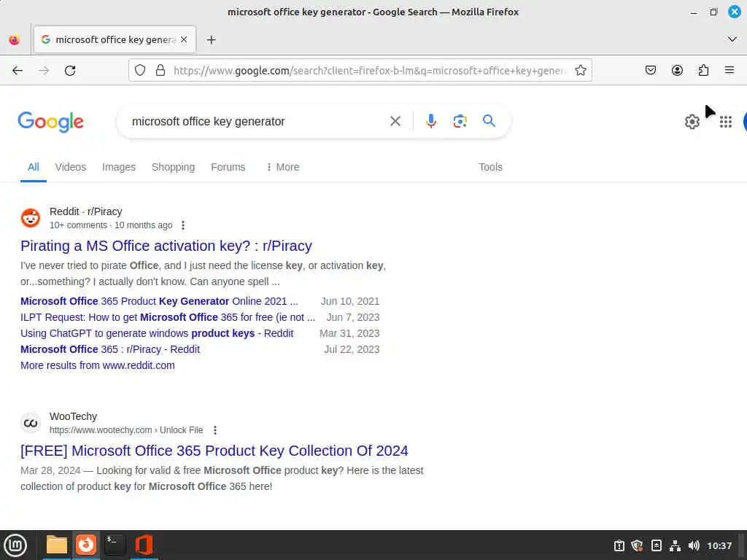Image resolution: width=747 pixels, height=560 pixels.
Task: List all tabs dropdown arrow
Action: 732,39
